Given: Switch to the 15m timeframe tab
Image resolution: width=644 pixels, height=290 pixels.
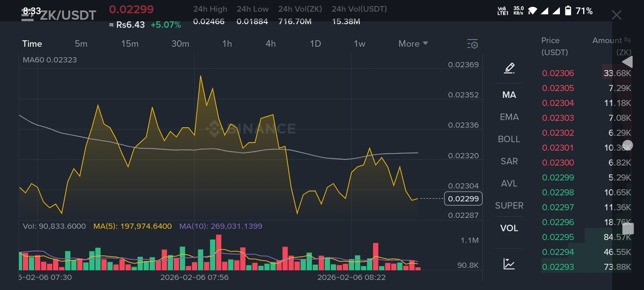Looking at the screenshot, I should [x=130, y=43].
